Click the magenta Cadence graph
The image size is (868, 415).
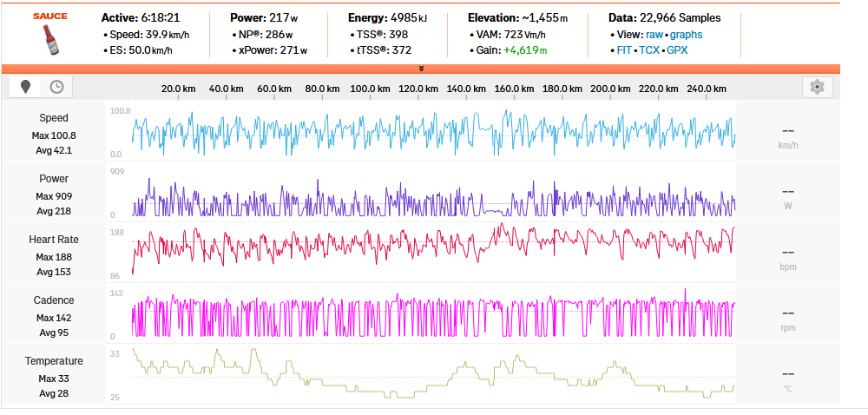point(434,311)
